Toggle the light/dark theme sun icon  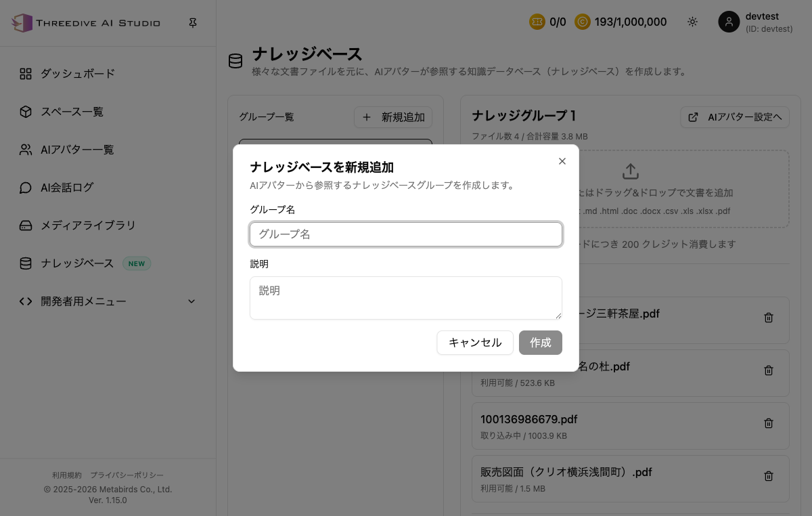coord(692,22)
